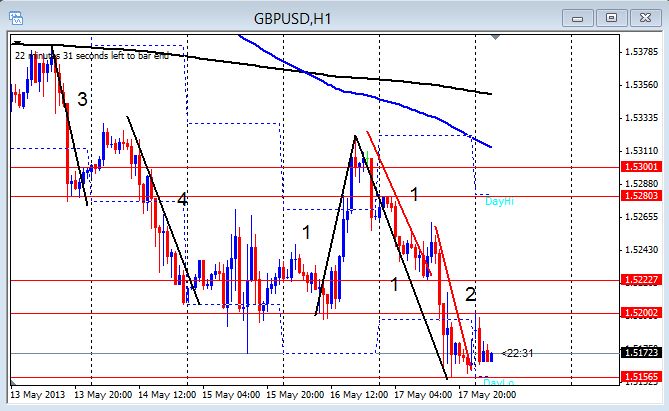Click the wave label 4 on chart

coord(182,199)
